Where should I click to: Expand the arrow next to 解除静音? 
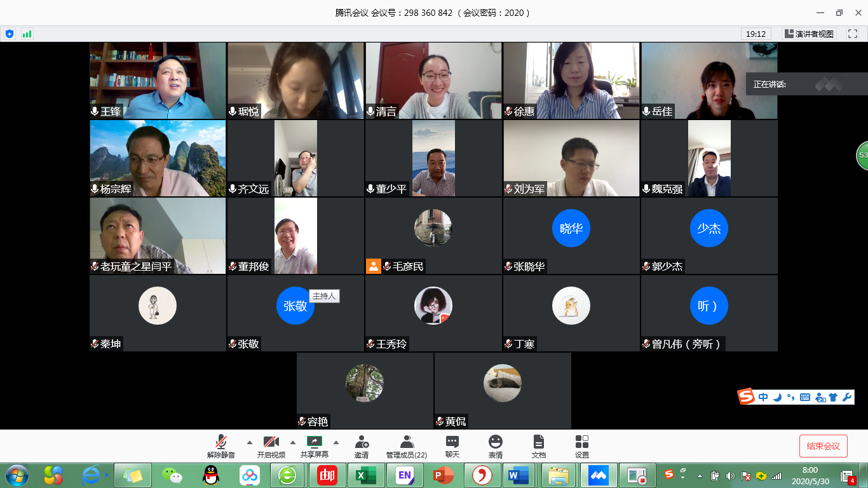tap(249, 442)
